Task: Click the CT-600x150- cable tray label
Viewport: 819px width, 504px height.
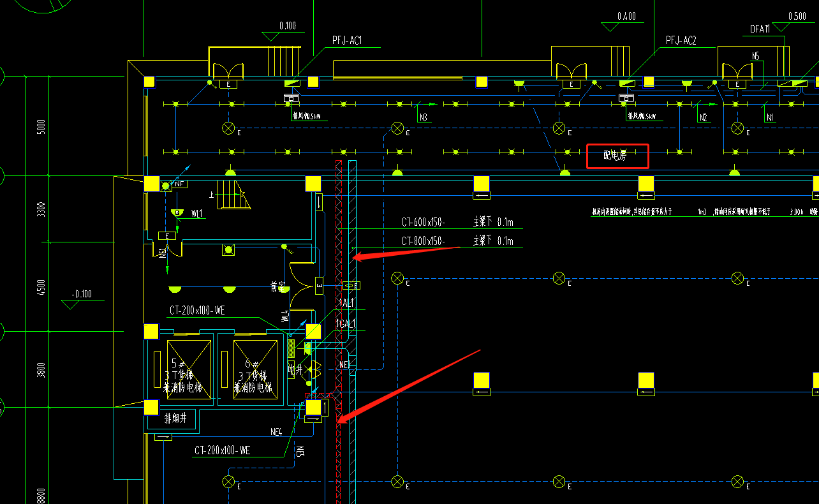Action: click(424, 223)
